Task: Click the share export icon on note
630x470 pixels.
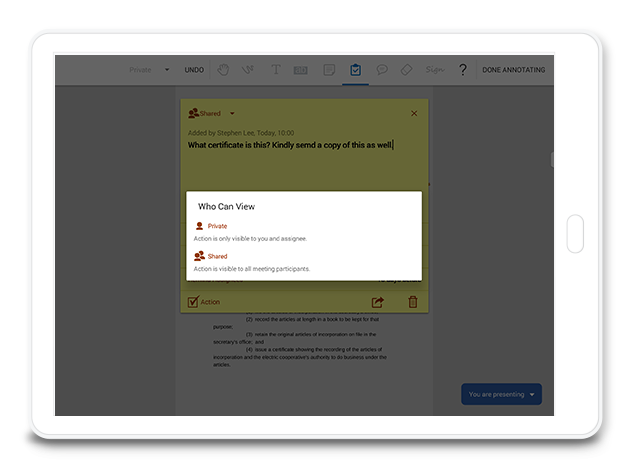Action: click(378, 302)
